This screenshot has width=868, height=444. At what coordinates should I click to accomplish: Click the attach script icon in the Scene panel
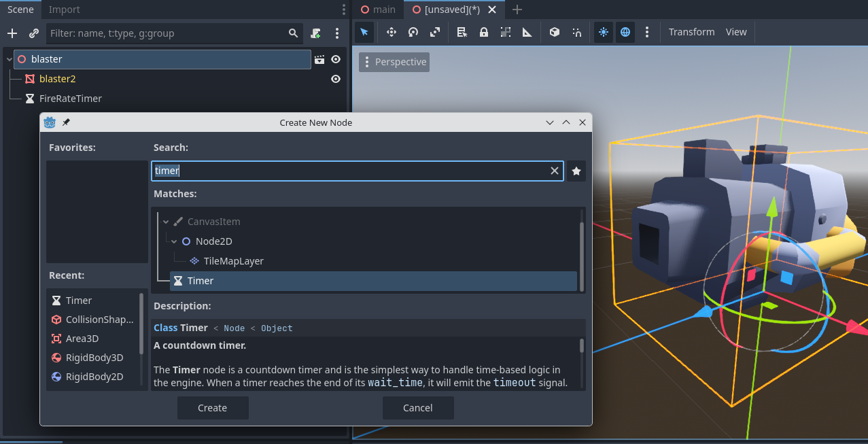[x=316, y=33]
